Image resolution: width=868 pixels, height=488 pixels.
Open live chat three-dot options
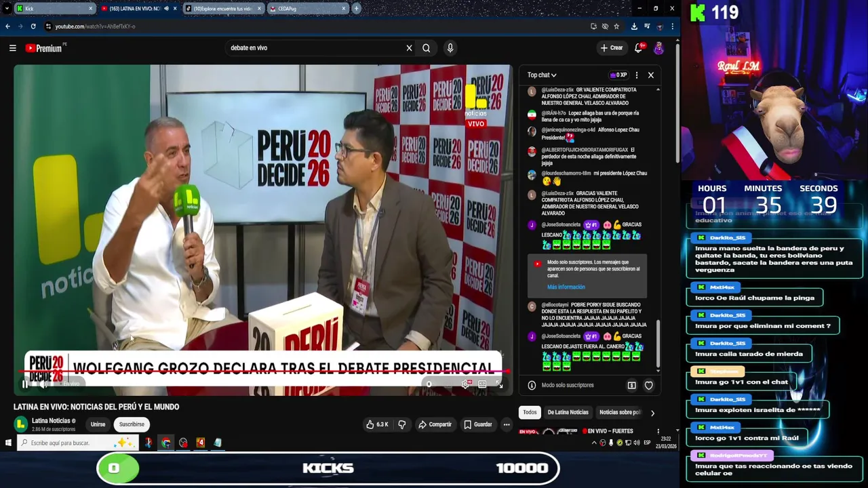tap(636, 75)
